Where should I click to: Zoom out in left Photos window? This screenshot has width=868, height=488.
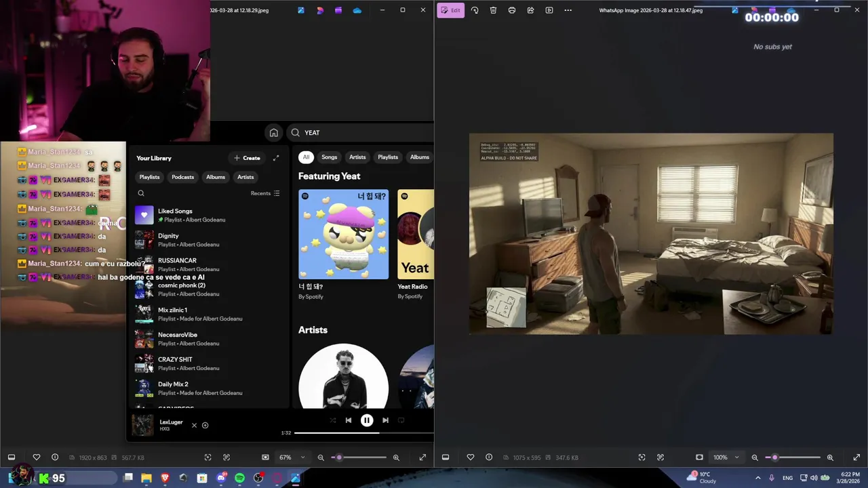(x=321, y=457)
